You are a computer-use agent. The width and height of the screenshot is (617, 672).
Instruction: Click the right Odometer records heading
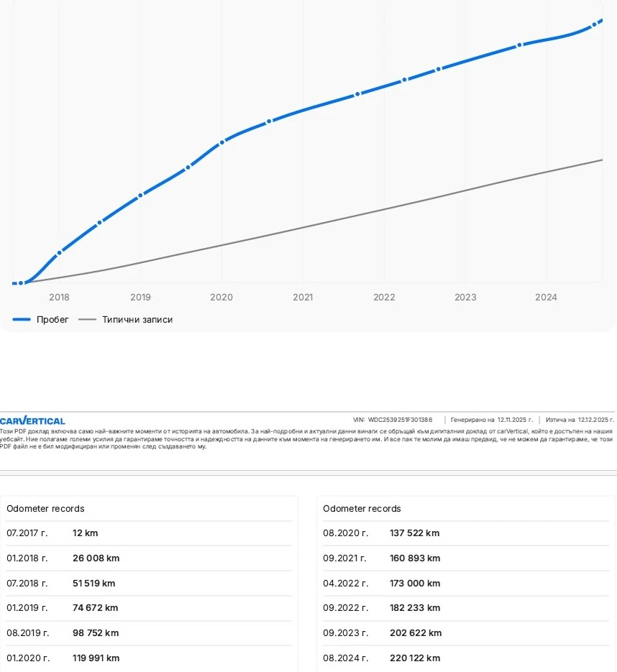coord(362,509)
